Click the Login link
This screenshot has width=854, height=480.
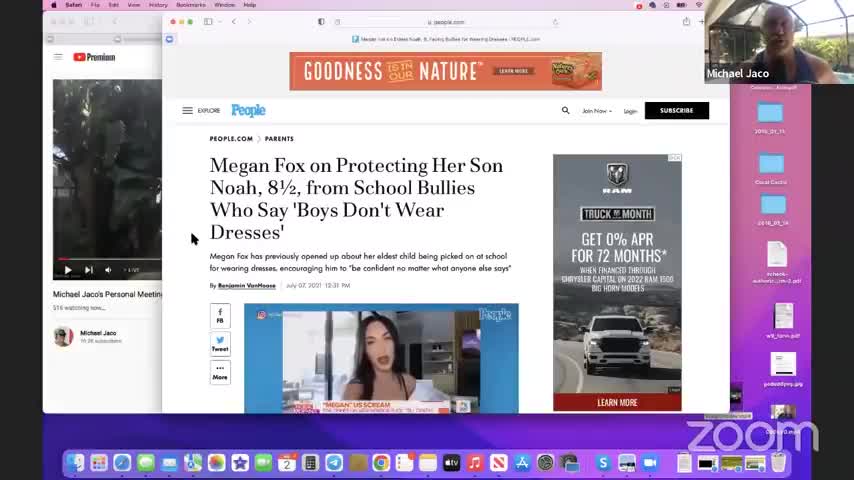click(x=630, y=111)
